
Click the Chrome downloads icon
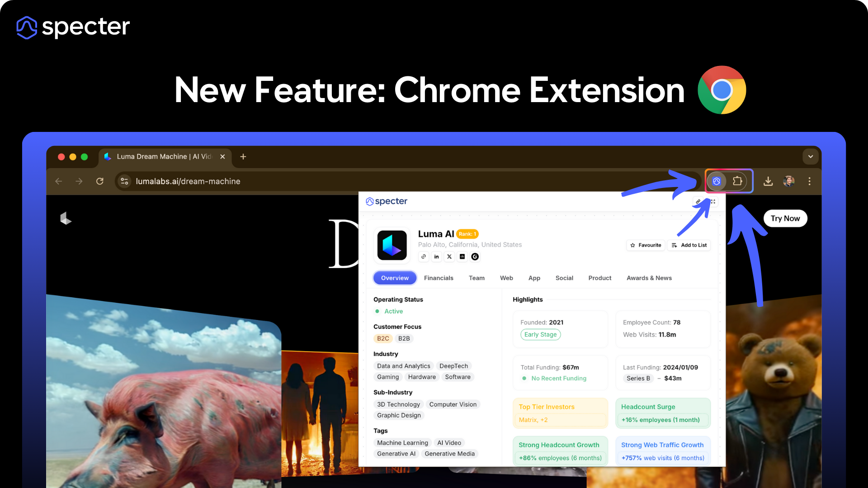768,181
